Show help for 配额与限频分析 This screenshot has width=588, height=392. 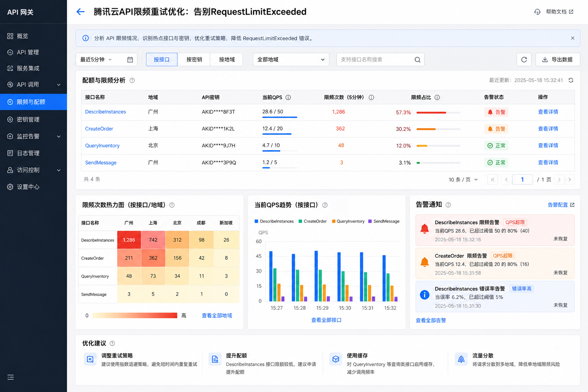point(132,80)
